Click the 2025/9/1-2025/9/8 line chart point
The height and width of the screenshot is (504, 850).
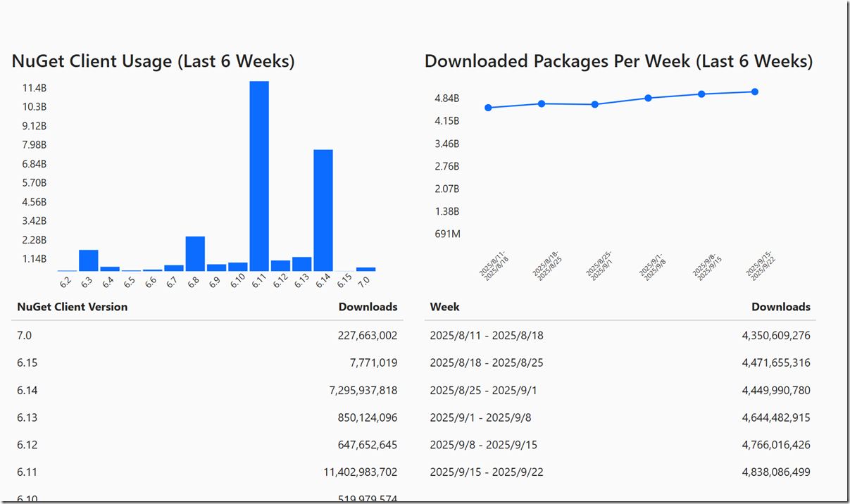648,98
